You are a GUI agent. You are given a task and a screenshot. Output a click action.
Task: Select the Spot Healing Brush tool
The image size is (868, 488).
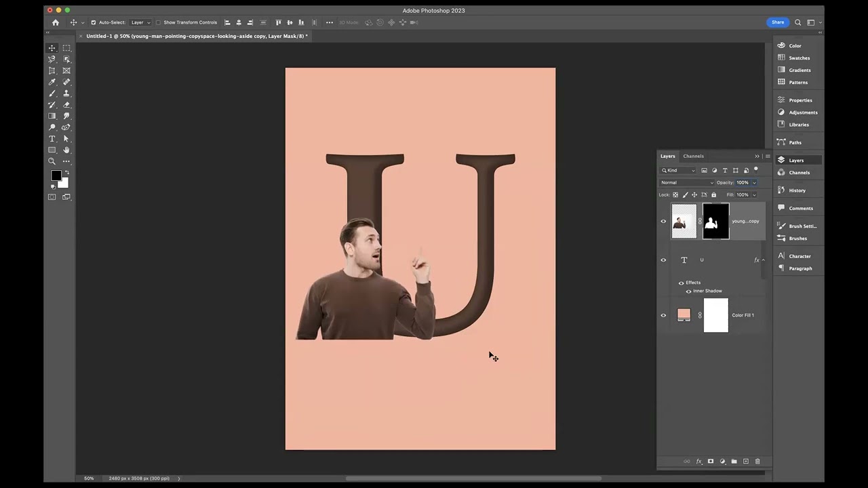pyautogui.click(x=66, y=82)
